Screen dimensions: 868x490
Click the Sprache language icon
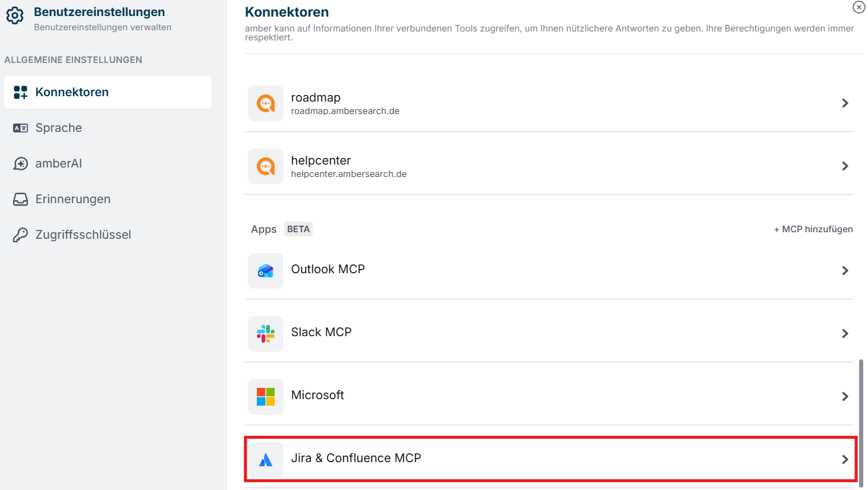pos(21,128)
